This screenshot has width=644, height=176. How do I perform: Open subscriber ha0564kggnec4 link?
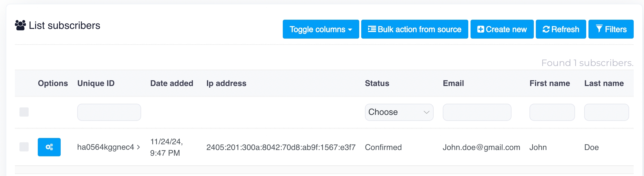pos(105,147)
